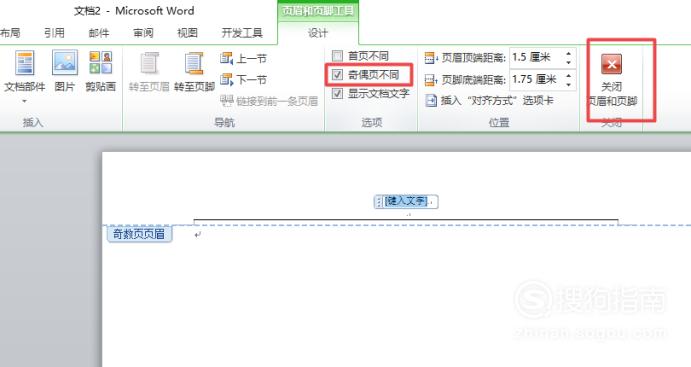Open the 文档部件 (Quick Parts) gallery

pyautogui.click(x=25, y=71)
